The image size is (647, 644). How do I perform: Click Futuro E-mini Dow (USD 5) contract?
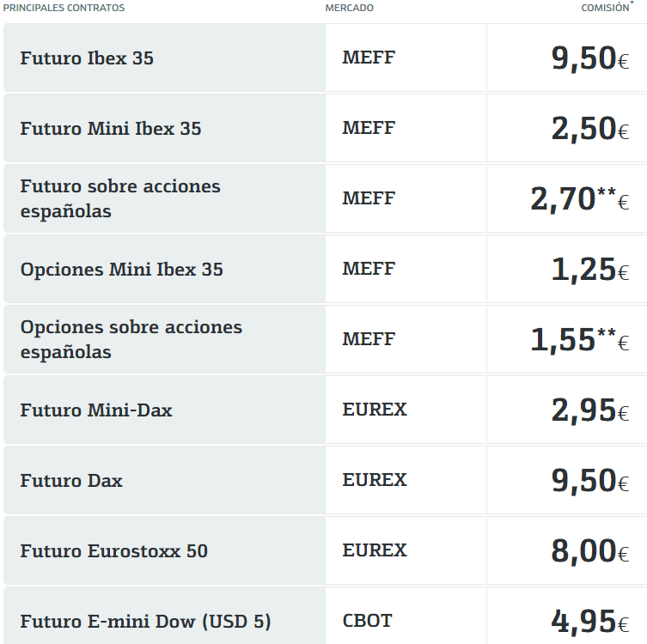coord(146,622)
